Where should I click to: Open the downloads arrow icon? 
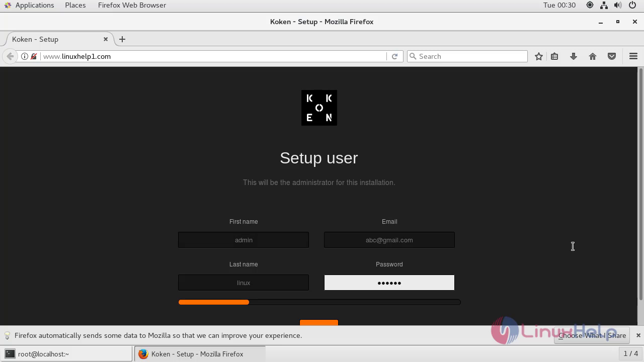tap(574, 56)
